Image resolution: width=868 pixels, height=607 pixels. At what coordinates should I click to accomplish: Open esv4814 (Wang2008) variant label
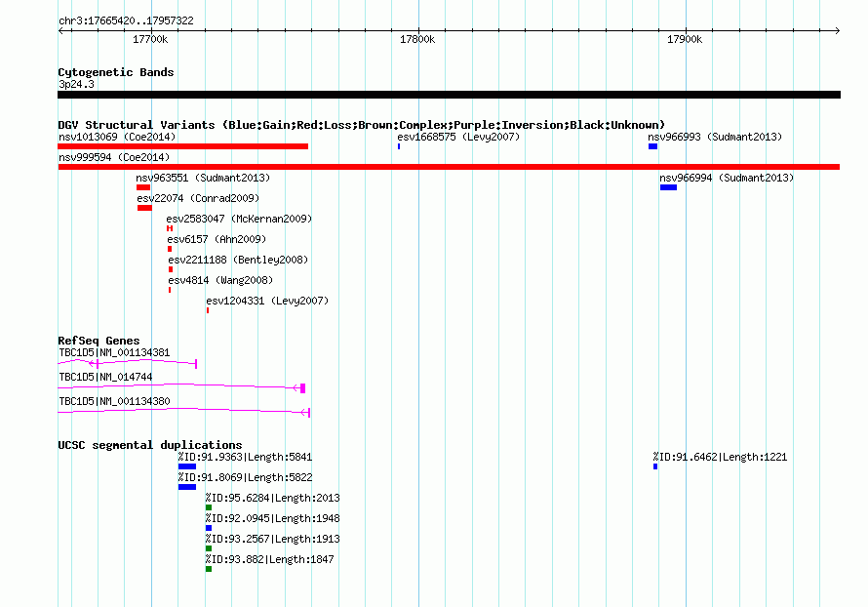(x=220, y=280)
